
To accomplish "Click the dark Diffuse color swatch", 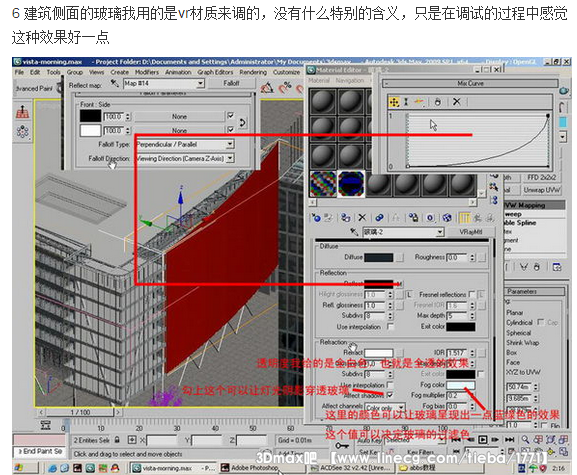I will tap(379, 257).
